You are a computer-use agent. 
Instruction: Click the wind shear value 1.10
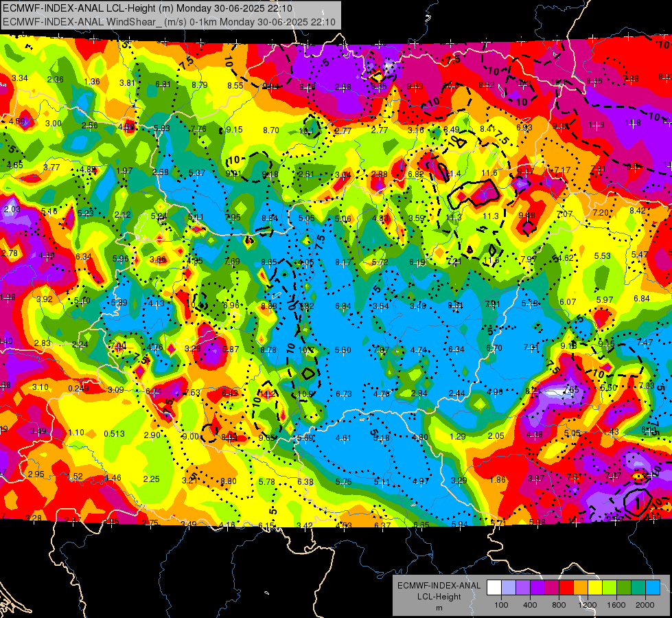[x=76, y=433]
